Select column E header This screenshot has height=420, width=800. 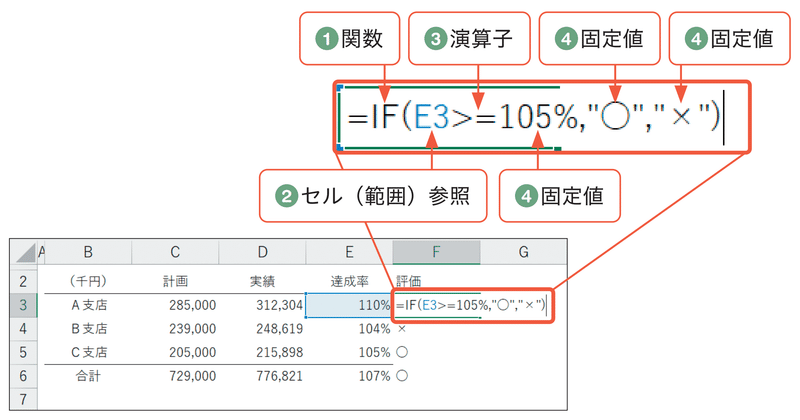[349, 252]
